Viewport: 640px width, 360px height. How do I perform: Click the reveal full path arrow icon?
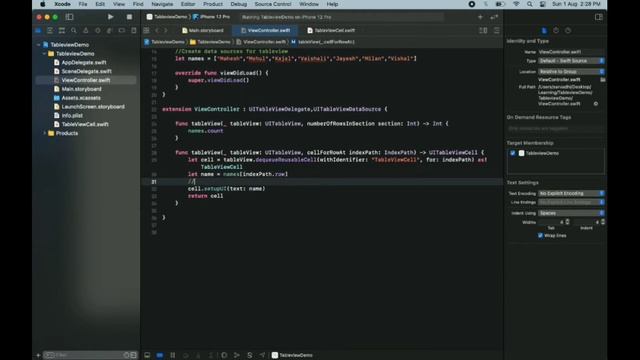[596, 104]
